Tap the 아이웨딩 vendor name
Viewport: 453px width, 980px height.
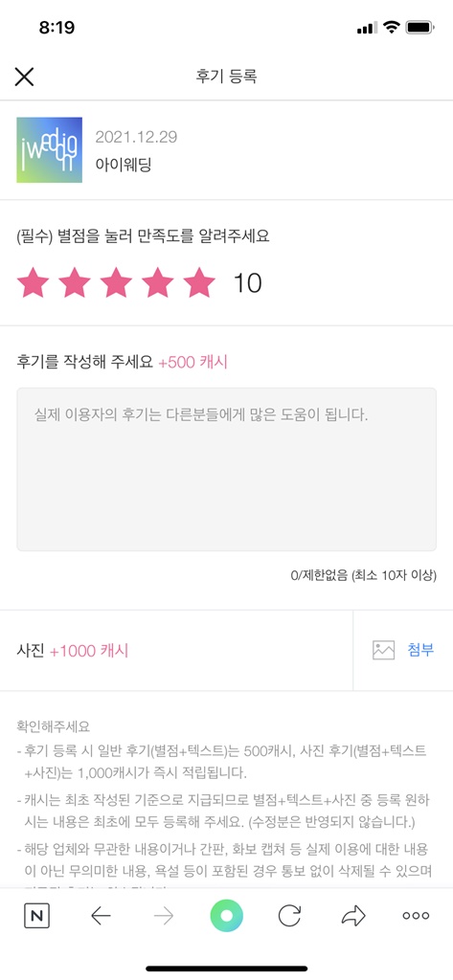pyautogui.click(x=124, y=165)
